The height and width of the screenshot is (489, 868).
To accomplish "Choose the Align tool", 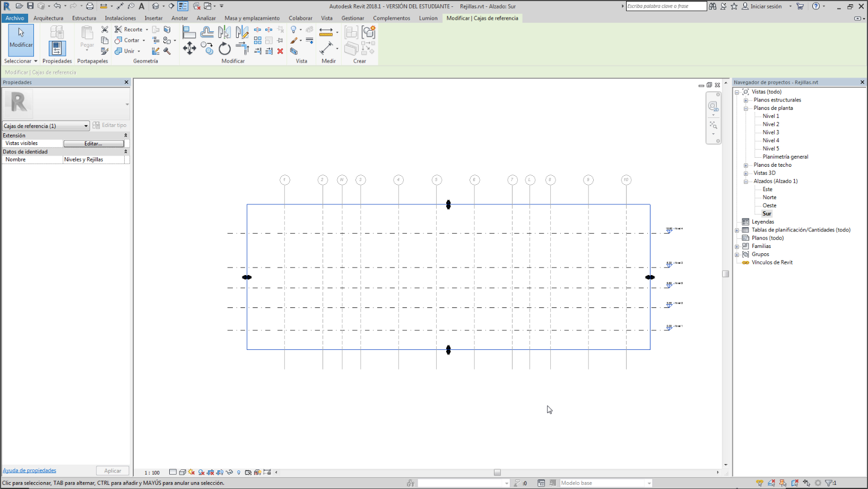I will tap(189, 32).
